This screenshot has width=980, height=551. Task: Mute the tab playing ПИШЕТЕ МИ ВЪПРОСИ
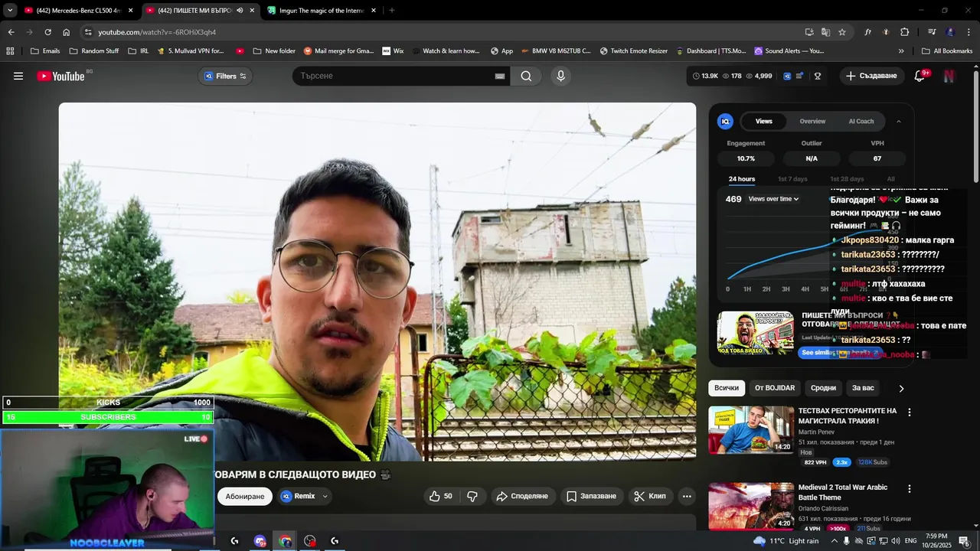click(x=240, y=11)
